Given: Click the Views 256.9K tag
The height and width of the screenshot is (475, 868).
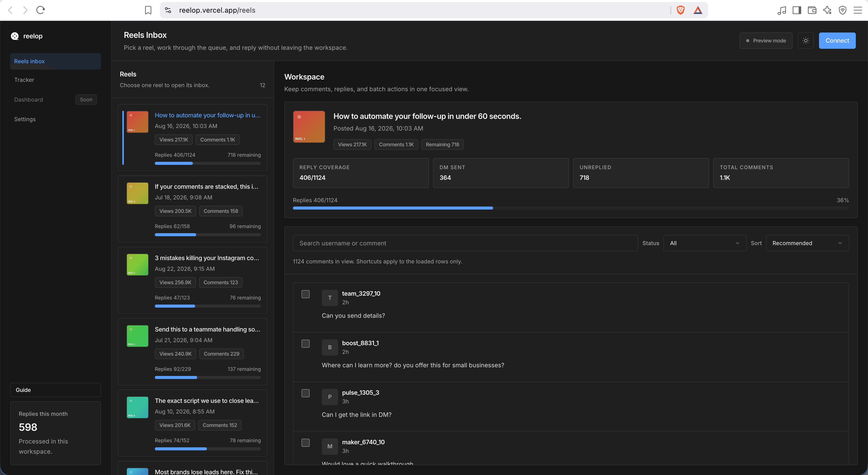Looking at the screenshot, I should [175, 282].
